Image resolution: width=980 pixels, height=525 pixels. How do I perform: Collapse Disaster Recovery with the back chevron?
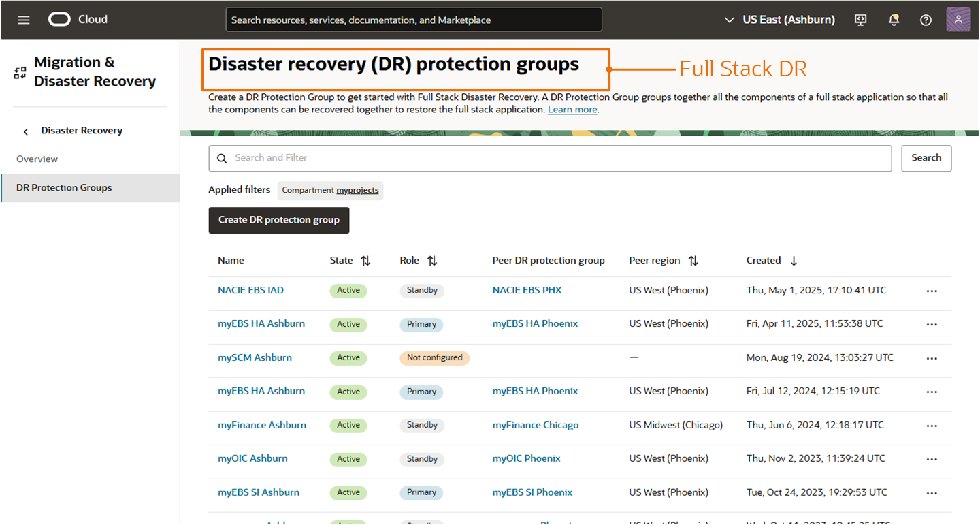(x=25, y=131)
